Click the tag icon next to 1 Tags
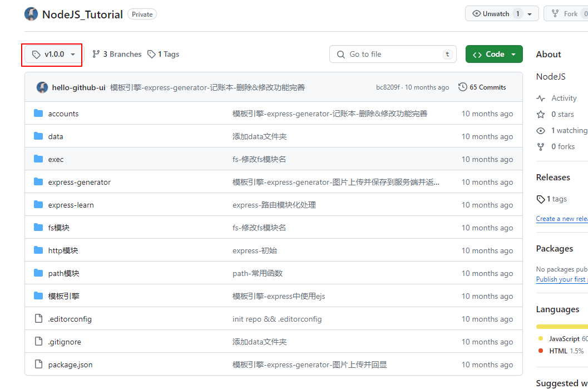588x389 pixels. click(151, 55)
